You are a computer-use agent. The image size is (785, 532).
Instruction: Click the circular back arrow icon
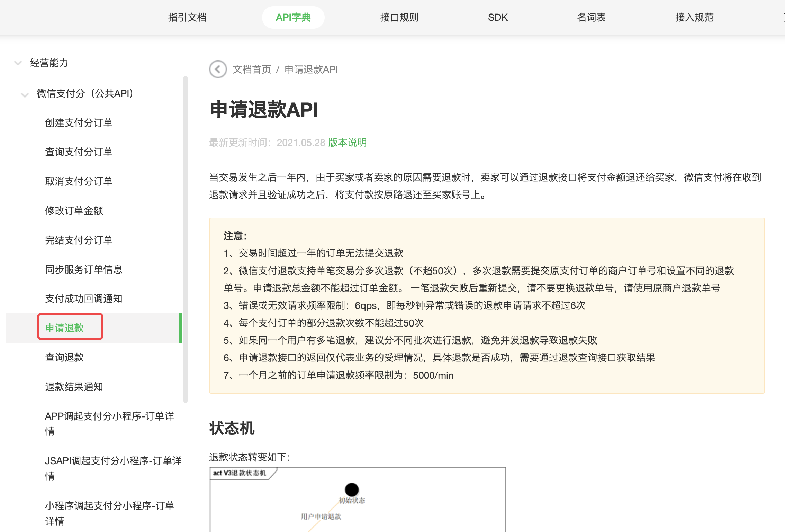click(x=218, y=69)
